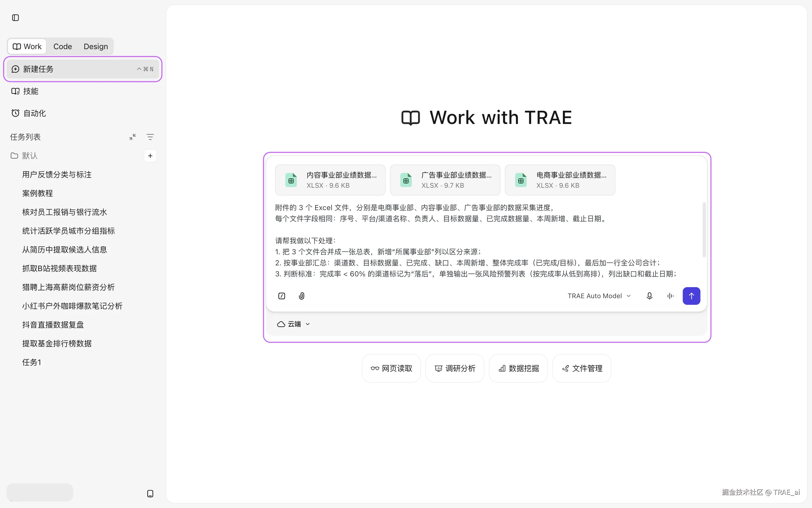Switch to the Design tab
This screenshot has height=508, width=812.
(x=96, y=46)
